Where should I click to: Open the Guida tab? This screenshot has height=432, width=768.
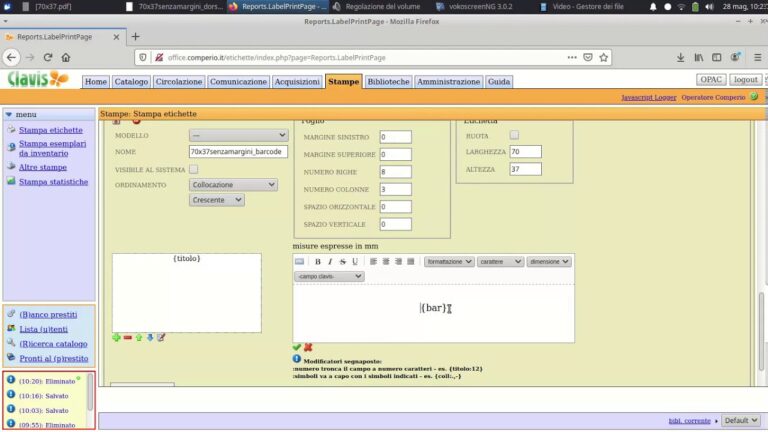point(499,82)
